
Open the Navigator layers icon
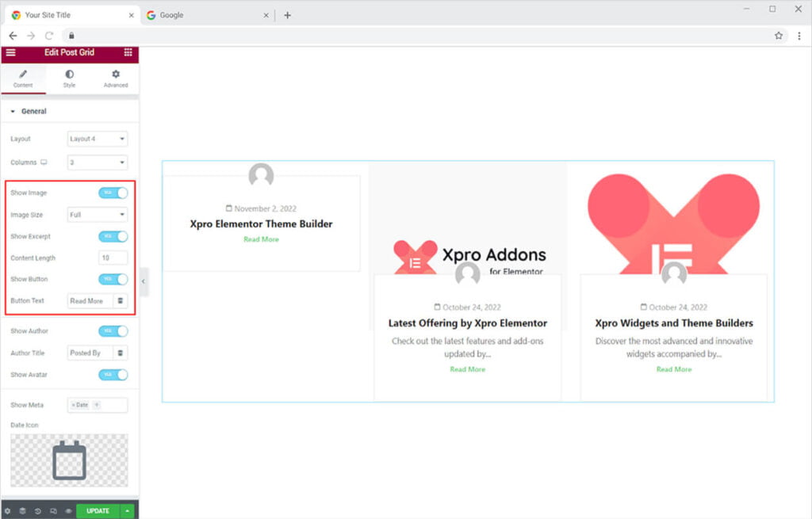tap(23, 511)
